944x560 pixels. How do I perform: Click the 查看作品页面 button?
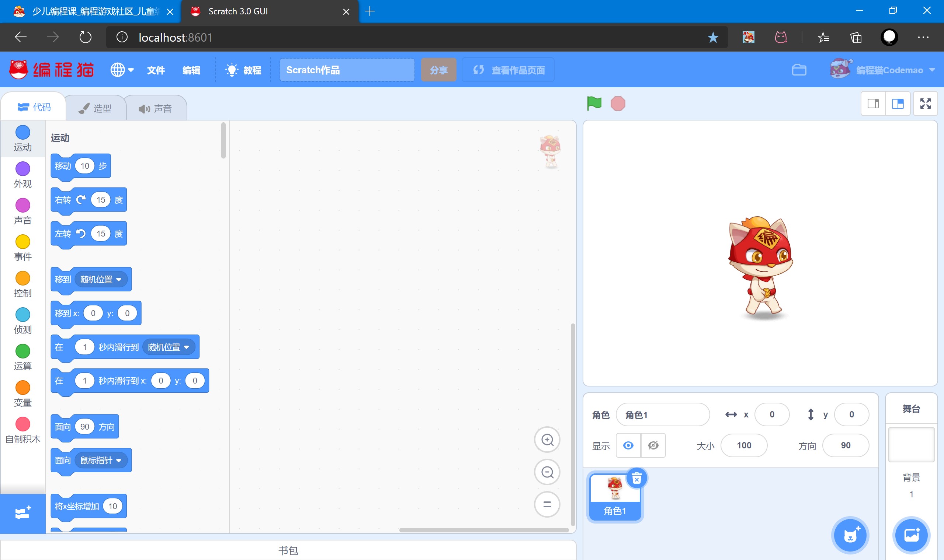point(508,70)
